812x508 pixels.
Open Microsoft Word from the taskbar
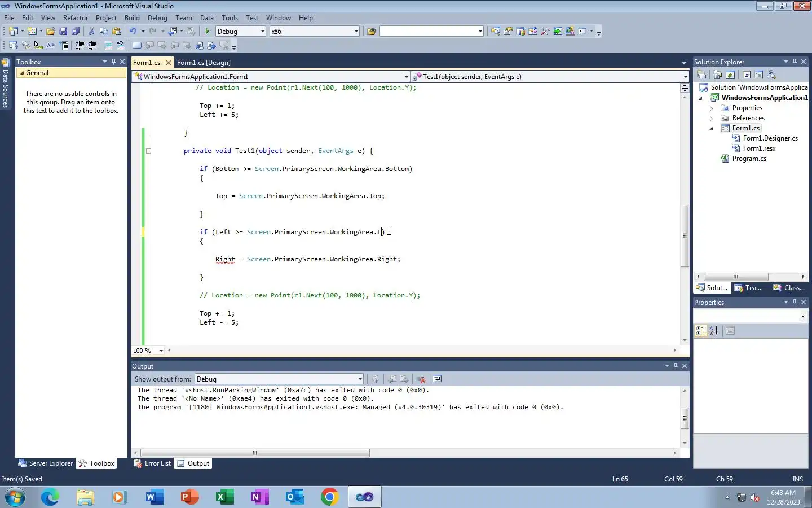click(155, 497)
